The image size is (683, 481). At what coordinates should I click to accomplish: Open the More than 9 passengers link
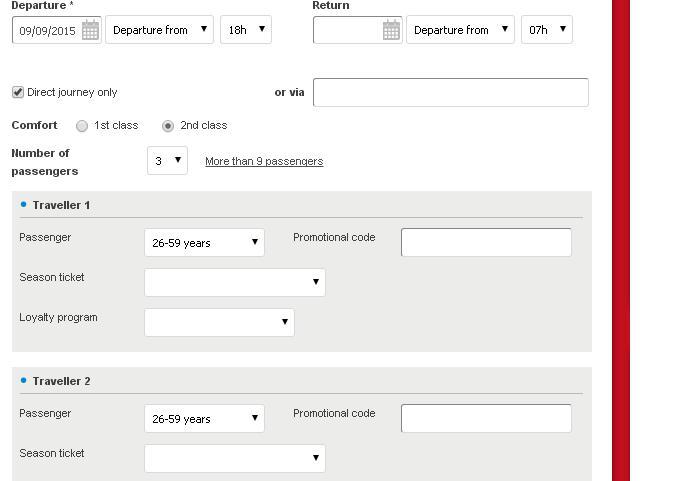click(264, 161)
